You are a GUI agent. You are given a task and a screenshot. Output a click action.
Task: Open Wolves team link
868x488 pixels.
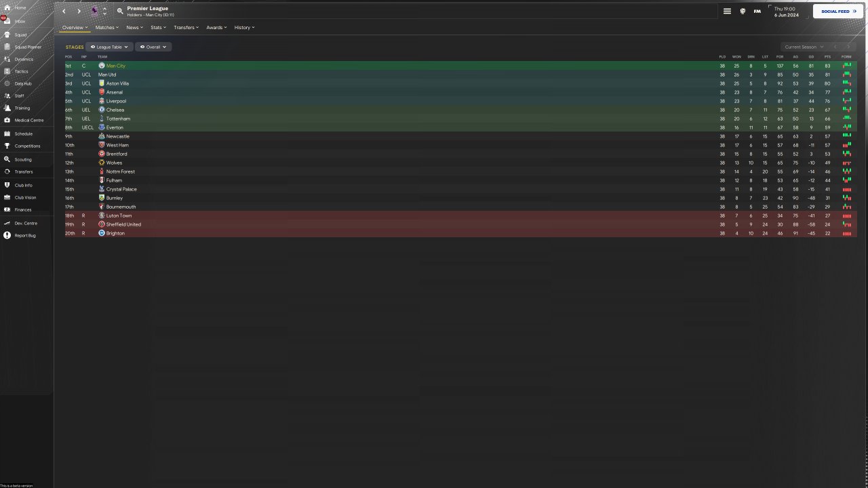[x=114, y=163]
